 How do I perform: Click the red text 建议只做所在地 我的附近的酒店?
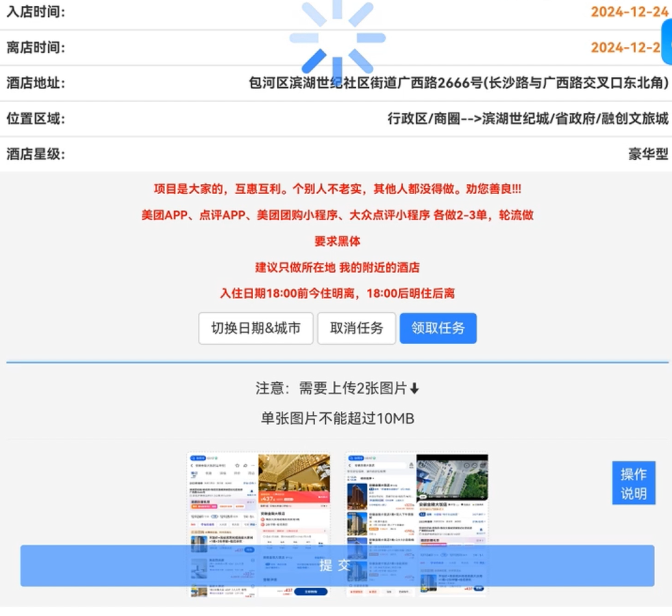[x=337, y=267]
